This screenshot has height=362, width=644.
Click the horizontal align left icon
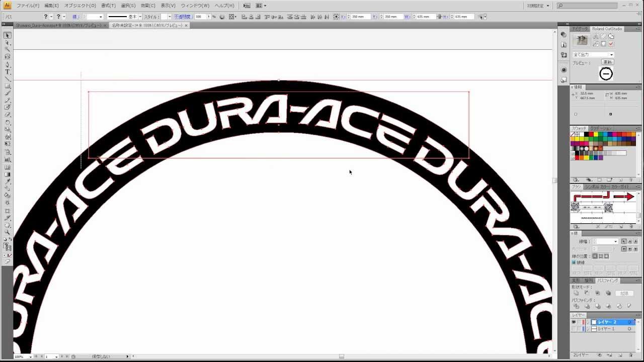244,17
